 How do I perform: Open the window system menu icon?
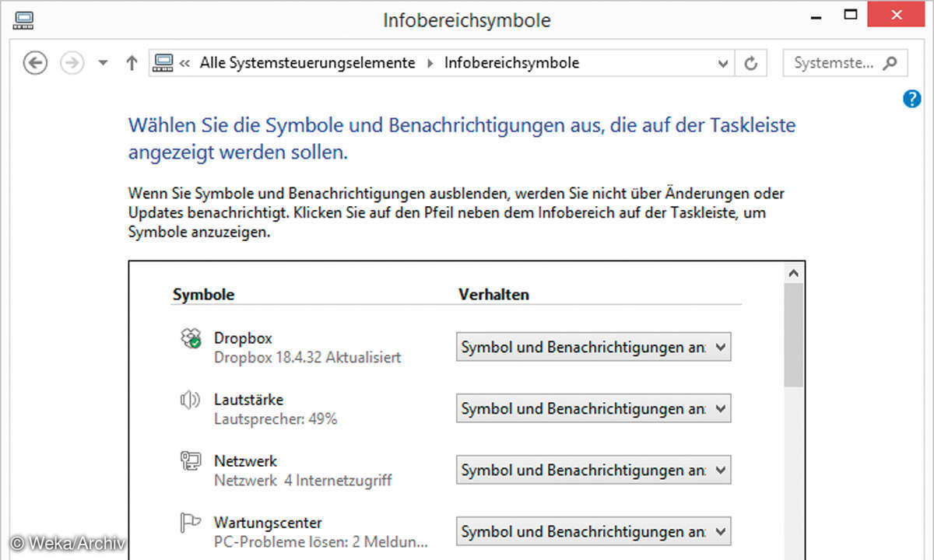click(x=23, y=19)
